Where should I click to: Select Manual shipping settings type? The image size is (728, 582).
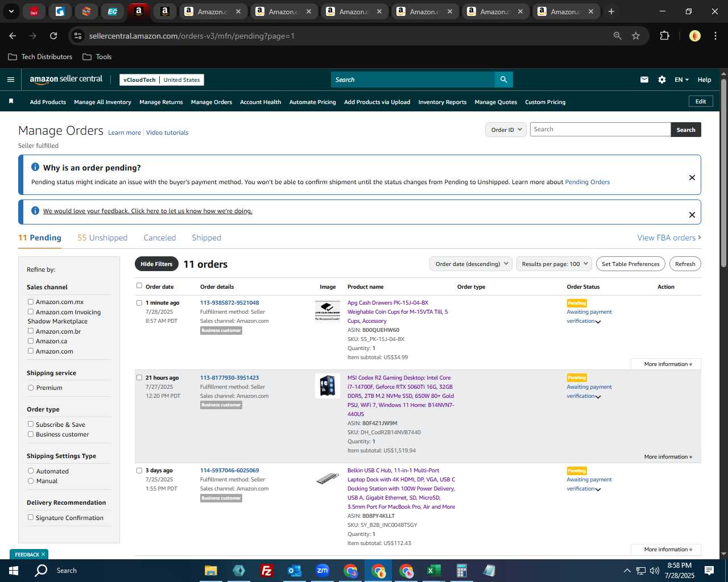pos(31,481)
